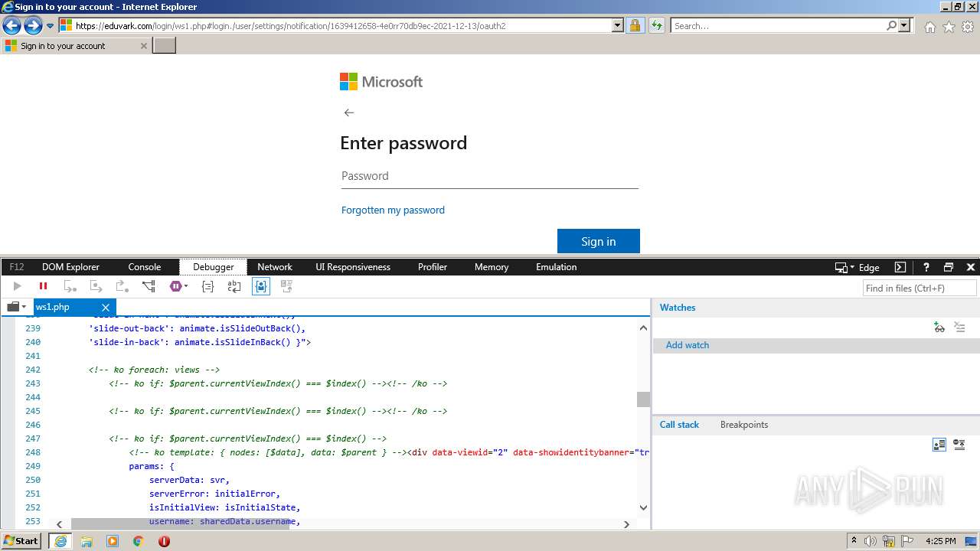Select the ws1.php file tab
The height and width of the screenshot is (551, 980).
(74, 307)
